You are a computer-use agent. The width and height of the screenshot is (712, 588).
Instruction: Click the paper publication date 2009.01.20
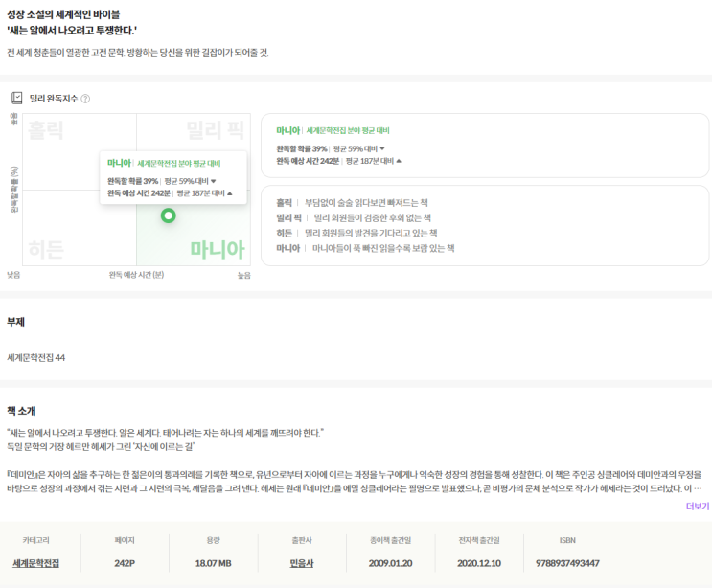point(390,563)
